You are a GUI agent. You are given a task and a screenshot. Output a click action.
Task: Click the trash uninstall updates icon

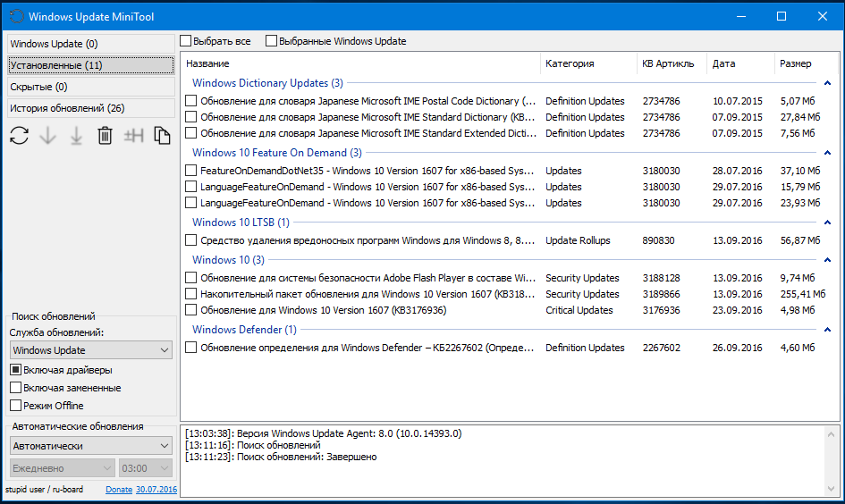pyautogui.click(x=106, y=136)
